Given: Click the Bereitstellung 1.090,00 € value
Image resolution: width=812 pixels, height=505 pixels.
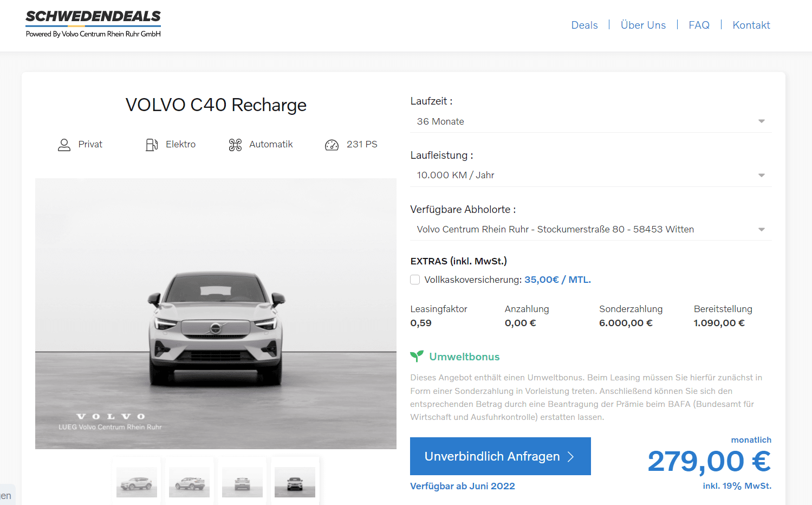Looking at the screenshot, I should pos(719,323).
